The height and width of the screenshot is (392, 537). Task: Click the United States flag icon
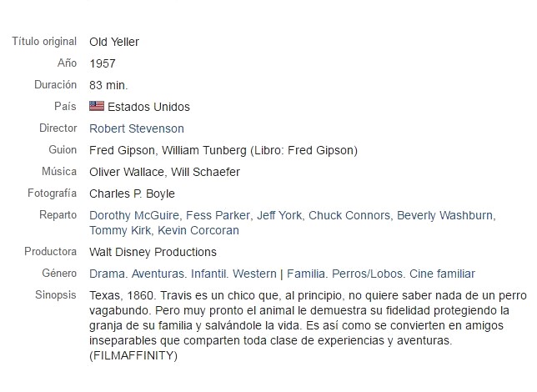point(97,106)
